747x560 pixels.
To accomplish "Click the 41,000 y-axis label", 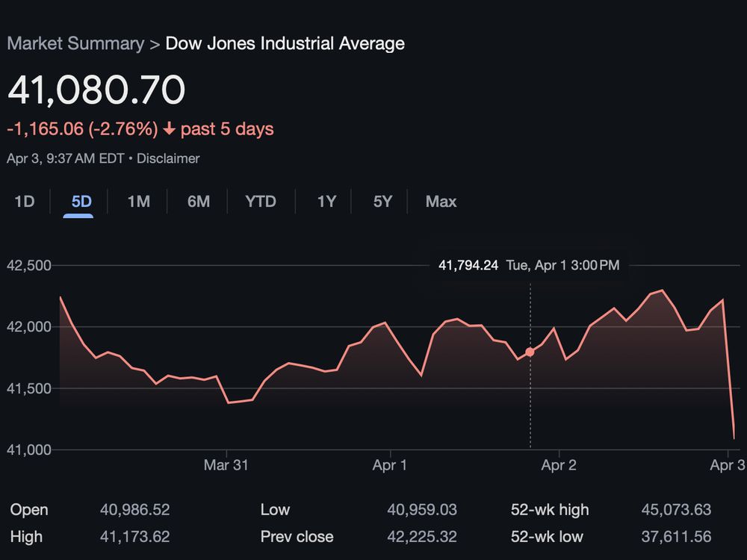I will click(x=28, y=449).
